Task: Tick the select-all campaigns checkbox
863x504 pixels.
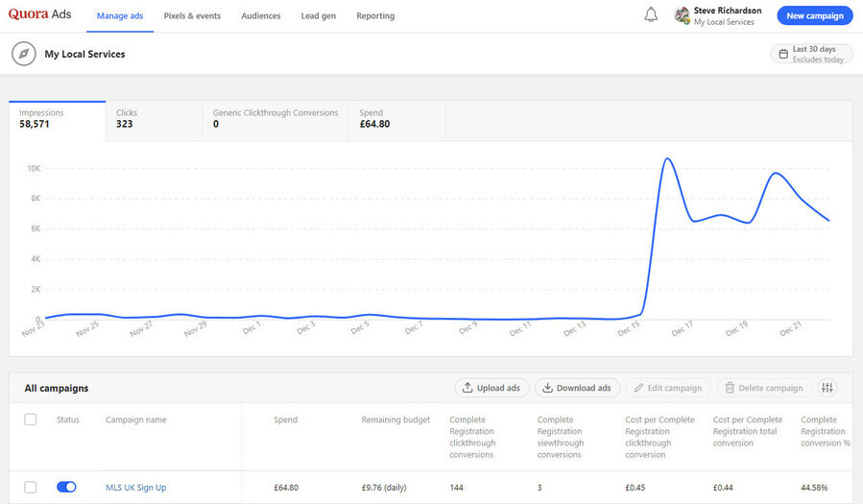Action: tap(31, 420)
